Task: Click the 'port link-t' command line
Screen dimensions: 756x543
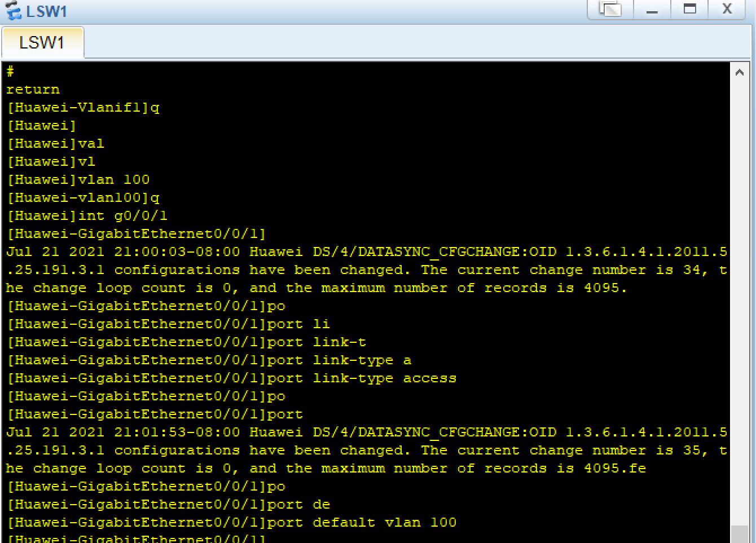Action: pyautogui.click(x=186, y=342)
